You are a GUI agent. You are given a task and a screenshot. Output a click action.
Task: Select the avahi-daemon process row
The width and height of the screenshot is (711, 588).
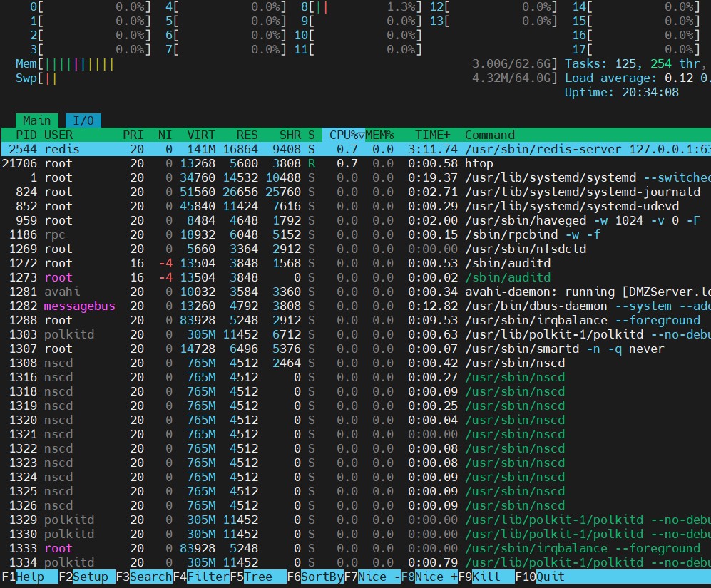click(355, 292)
